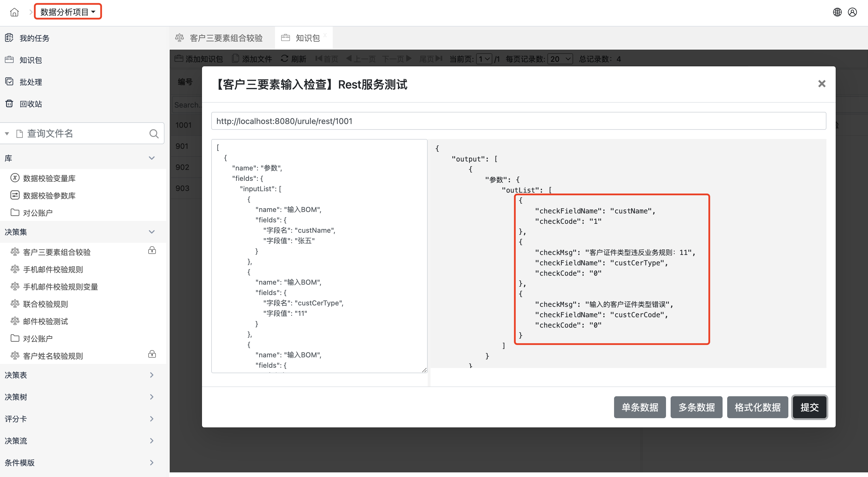Click the 提交 button
Screen dimensions: 868x477
(809, 407)
